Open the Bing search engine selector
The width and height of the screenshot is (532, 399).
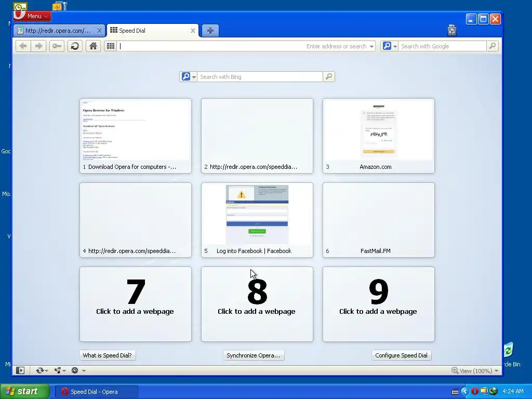pyautogui.click(x=188, y=77)
